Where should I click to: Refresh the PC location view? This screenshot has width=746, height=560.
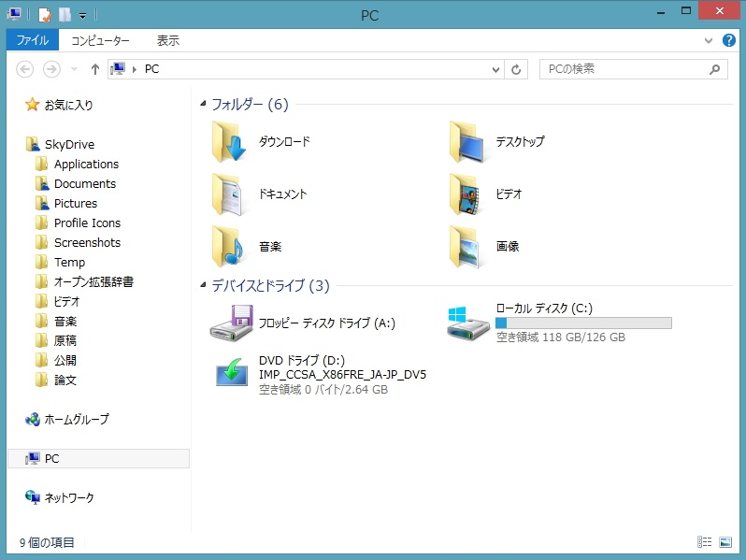(x=516, y=69)
